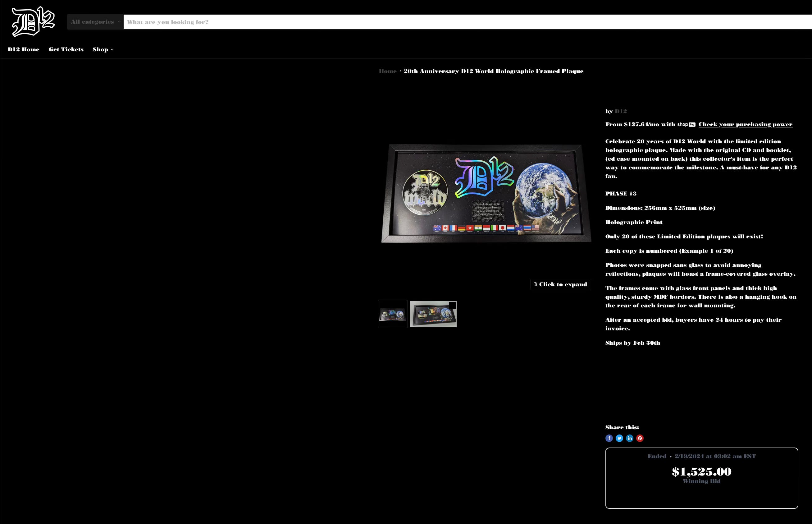This screenshot has width=812, height=524.
Task: Open Get Tickets page
Action: [66, 49]
